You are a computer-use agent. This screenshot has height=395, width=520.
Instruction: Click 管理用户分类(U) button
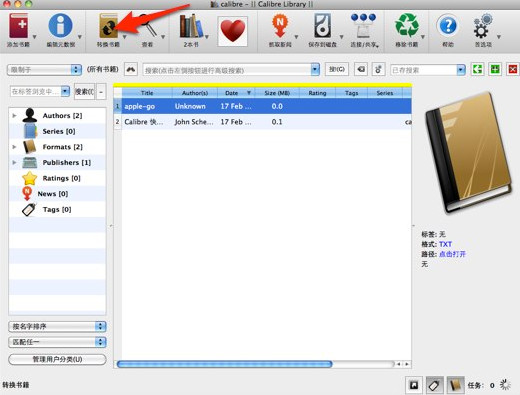point(57,359)
